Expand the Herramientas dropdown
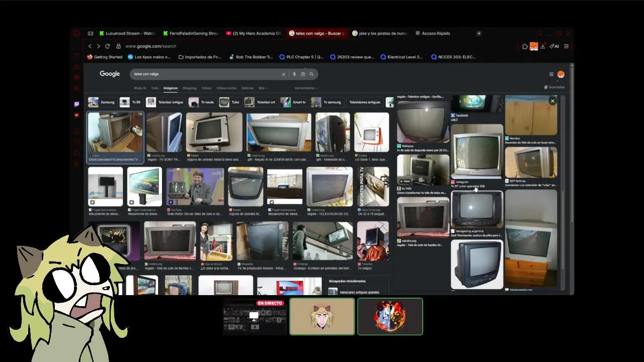The width and height of the screenshot is (644, 362). [x=306, y=88]
